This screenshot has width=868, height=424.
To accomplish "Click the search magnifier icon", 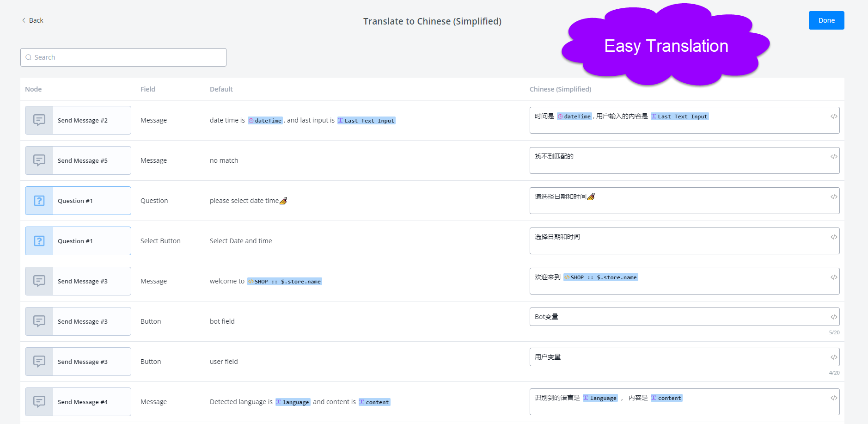I will coord(29,57).
